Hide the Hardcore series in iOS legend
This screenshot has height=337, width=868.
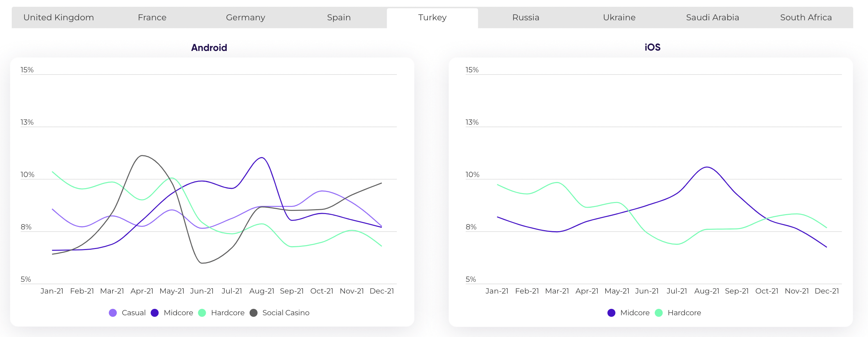click(684, 313)
